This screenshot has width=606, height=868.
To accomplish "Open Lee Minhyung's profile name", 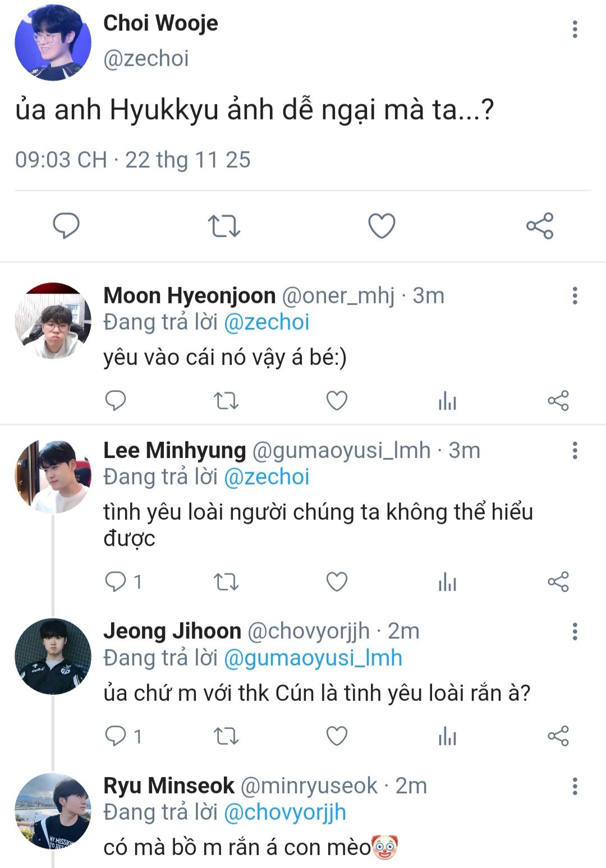I will (x=175, y=450).
